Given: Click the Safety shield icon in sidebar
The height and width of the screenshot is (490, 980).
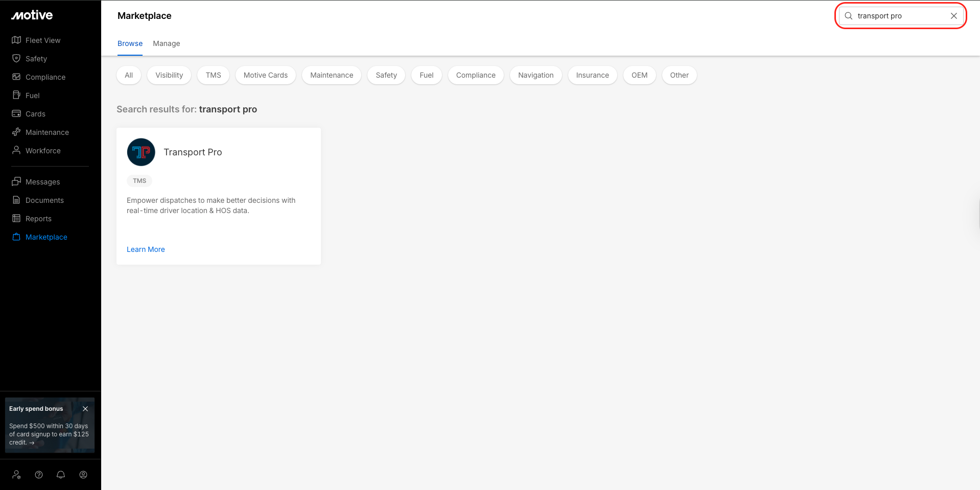Looking at the screenshot, I should (x=16, y=58).
